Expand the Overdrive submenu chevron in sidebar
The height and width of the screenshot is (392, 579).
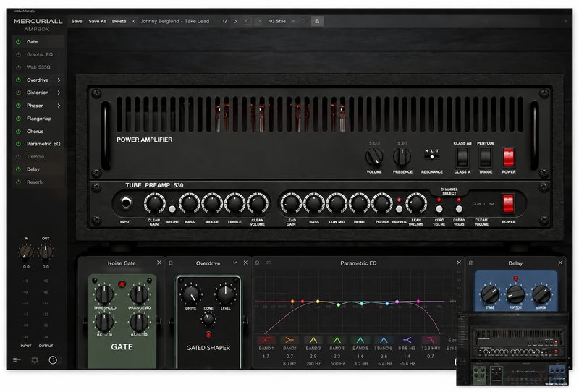coord(59,80)
